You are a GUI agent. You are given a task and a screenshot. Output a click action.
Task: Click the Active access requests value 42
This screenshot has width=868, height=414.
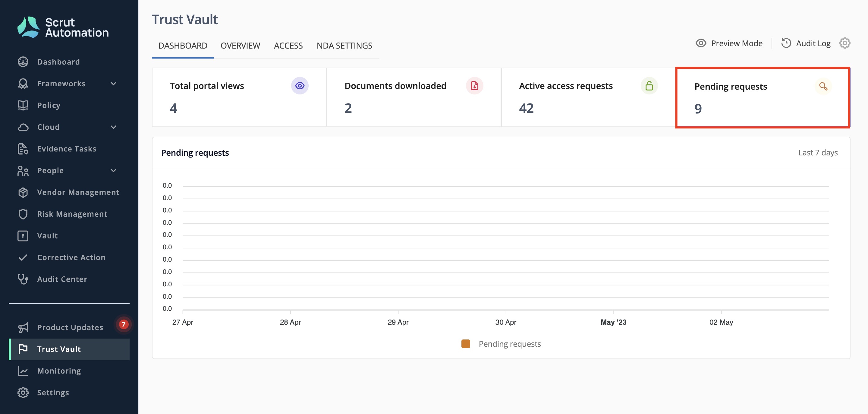coord(526,108)
